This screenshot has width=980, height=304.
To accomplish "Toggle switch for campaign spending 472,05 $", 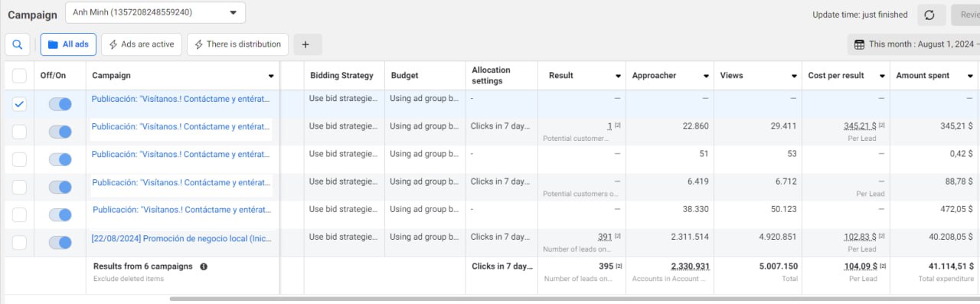I will [x=60, y=214].
